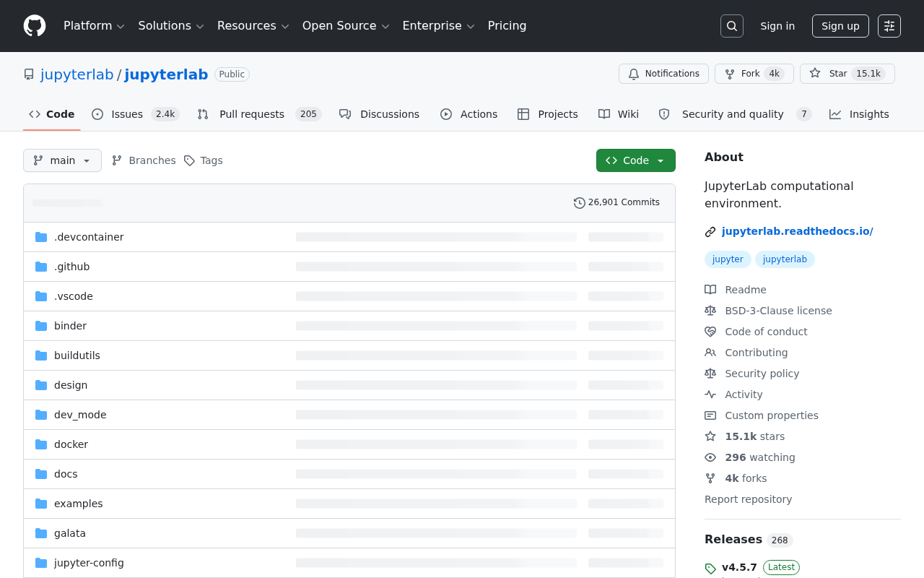Expand the Solutions menu
The height and width of the screenshot is (578, 924).
[x=171, y=26]
